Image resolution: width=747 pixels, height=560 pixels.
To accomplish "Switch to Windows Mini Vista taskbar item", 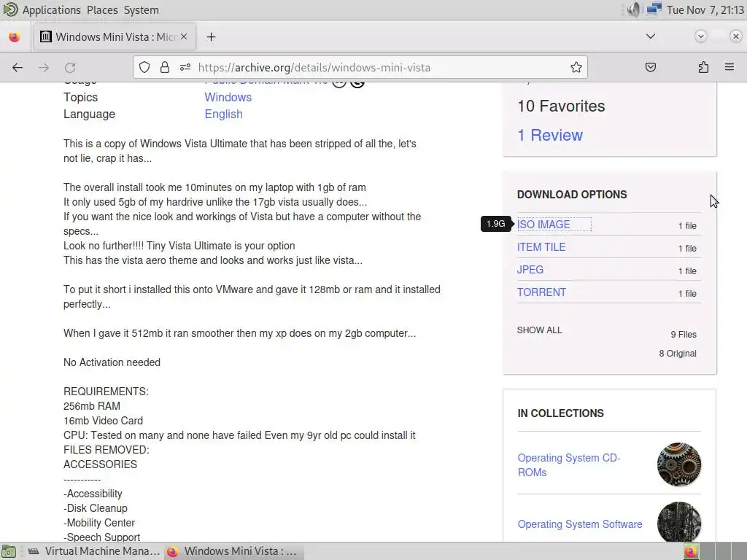I will (233, 551).
